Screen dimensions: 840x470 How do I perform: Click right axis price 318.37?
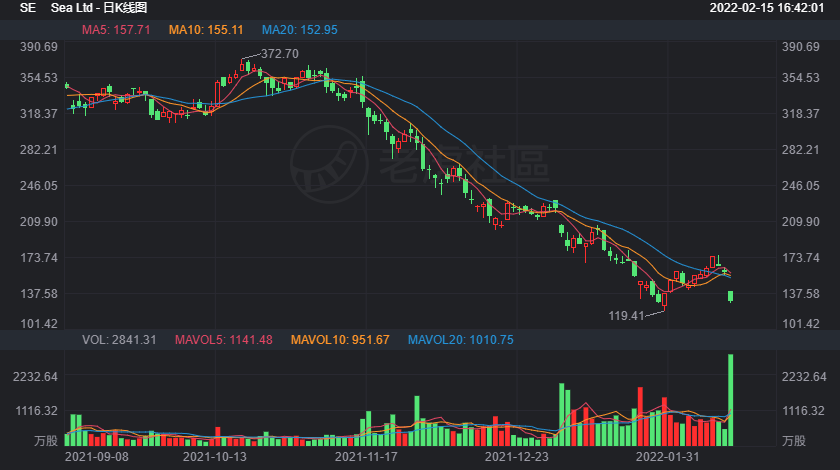[x=801, y=114]
